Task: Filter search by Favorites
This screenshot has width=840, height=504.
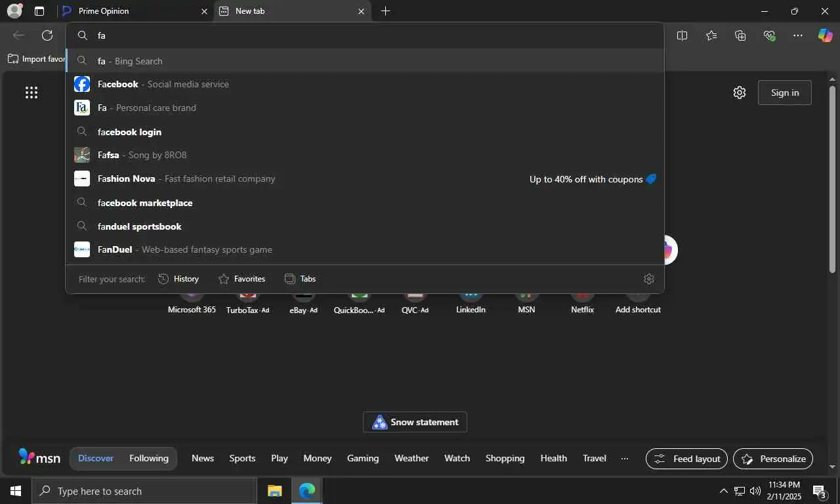Action: pyautogui.click(x=241, y=279)
